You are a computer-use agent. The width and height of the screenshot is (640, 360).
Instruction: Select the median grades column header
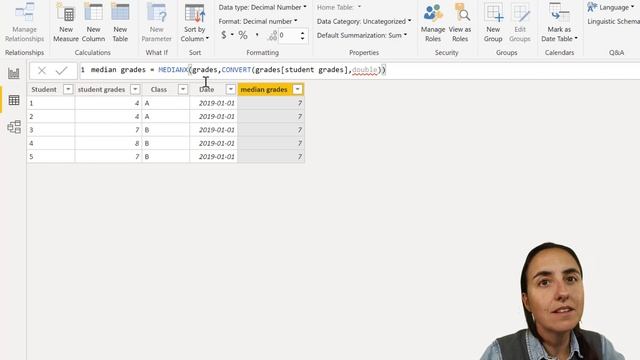(x=264, y=89)
